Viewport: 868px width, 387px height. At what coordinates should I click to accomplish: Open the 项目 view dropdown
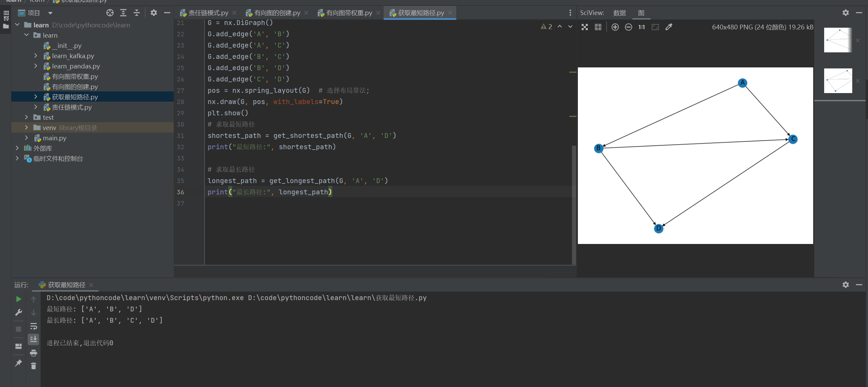coord(50,13)
